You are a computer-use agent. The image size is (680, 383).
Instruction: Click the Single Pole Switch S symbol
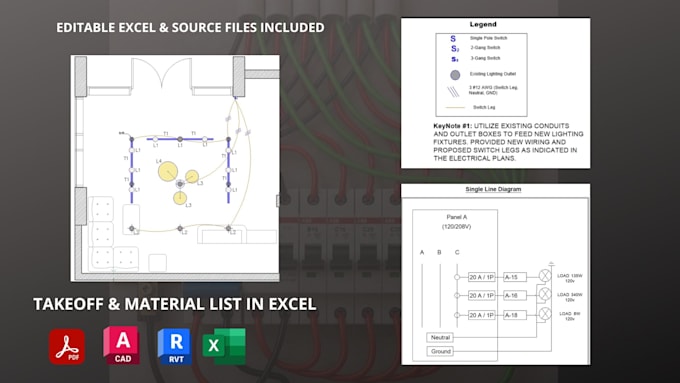[x=453, y=39]
